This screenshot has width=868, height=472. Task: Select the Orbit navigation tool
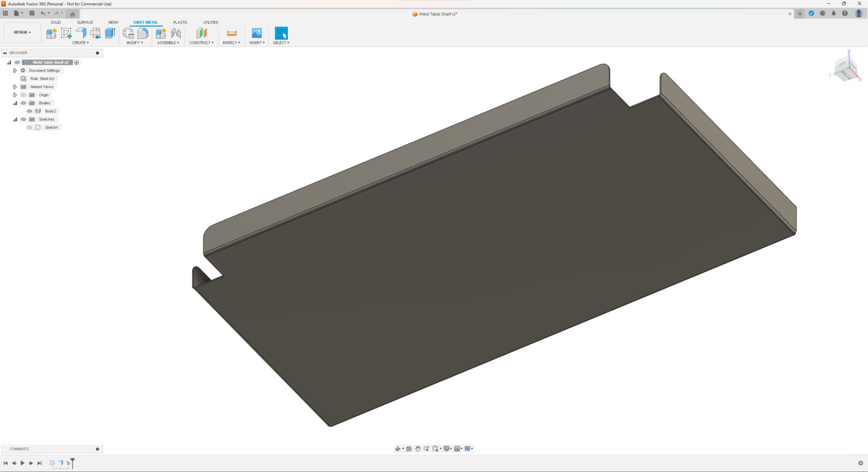click(397, 449)
